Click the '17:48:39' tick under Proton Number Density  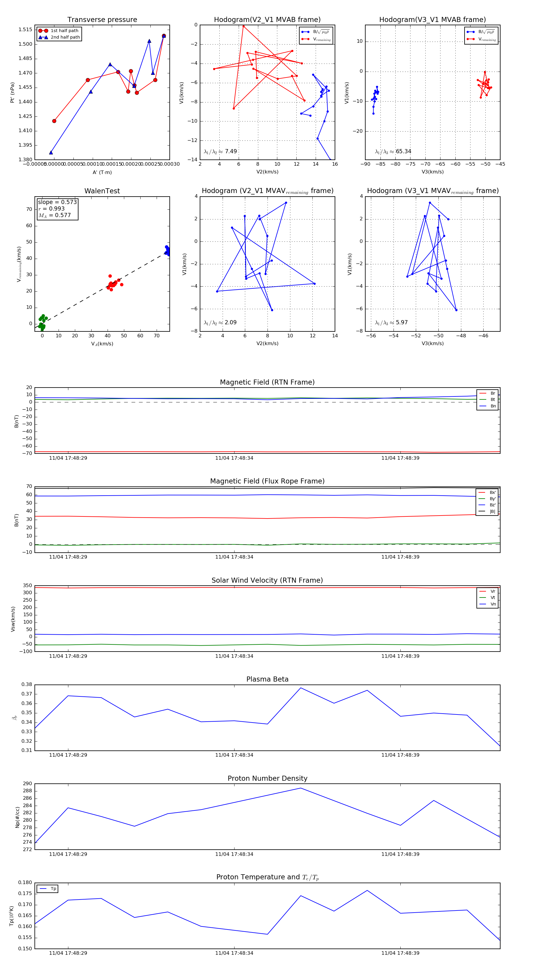click(x=400, y=854)
